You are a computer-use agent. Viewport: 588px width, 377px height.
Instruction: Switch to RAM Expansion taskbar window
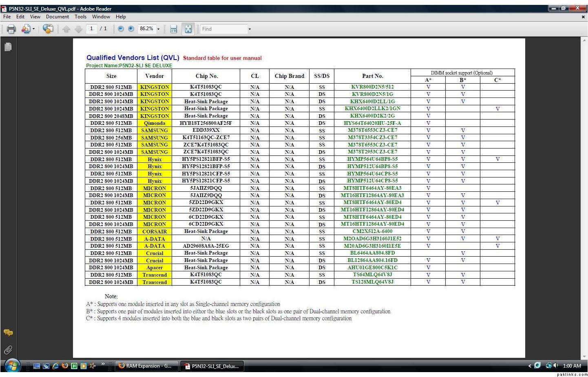click(x=146, y=366)
